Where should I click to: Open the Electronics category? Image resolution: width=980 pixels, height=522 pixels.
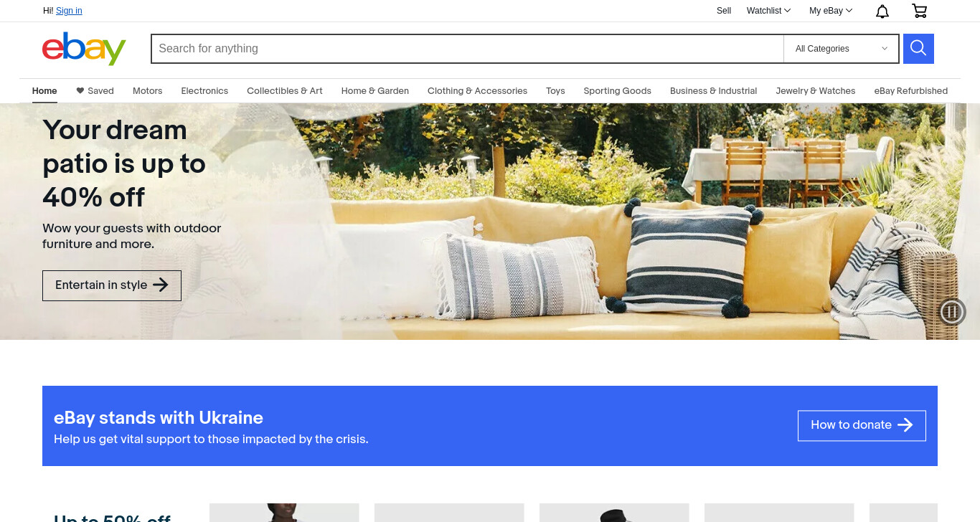pyautogui.click(x=204, y=91)
